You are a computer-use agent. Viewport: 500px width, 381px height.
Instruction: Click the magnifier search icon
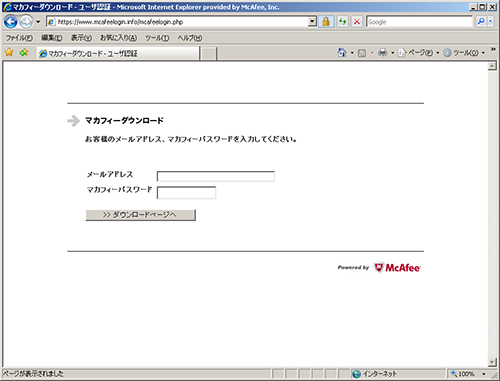[x=481, y=22]
